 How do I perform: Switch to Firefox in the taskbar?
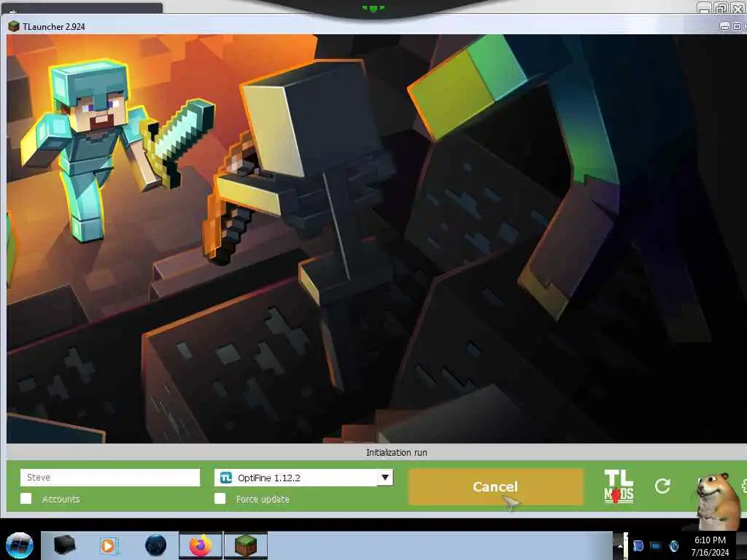[201, 545]
